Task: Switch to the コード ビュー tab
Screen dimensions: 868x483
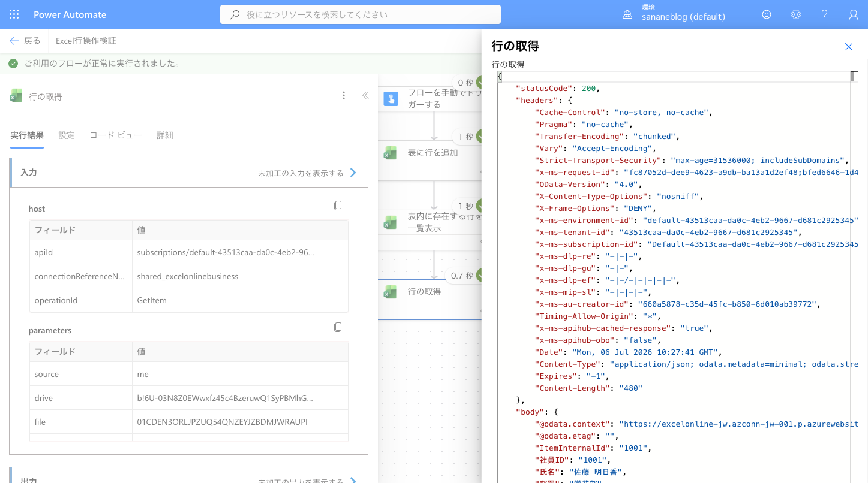Action: click(116, 135)
